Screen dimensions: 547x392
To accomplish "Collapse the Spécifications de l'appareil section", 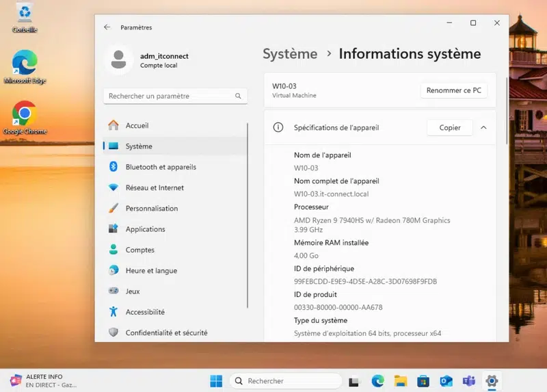I will 483,127.
